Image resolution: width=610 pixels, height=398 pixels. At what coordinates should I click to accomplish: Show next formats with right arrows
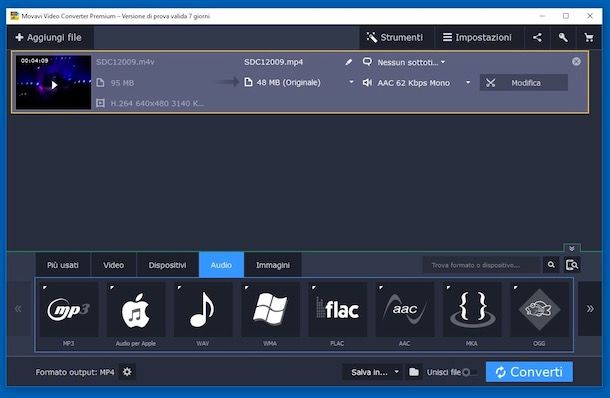(x=590, y=309)
